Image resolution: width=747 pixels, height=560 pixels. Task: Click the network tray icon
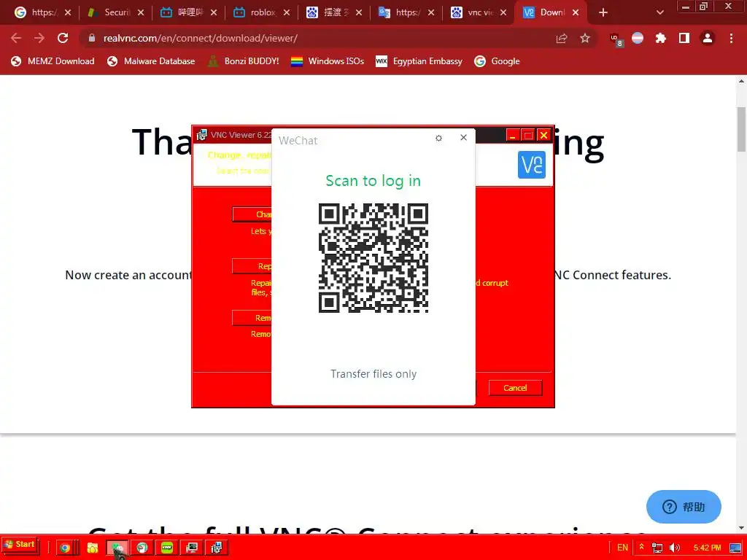[657, 548]
